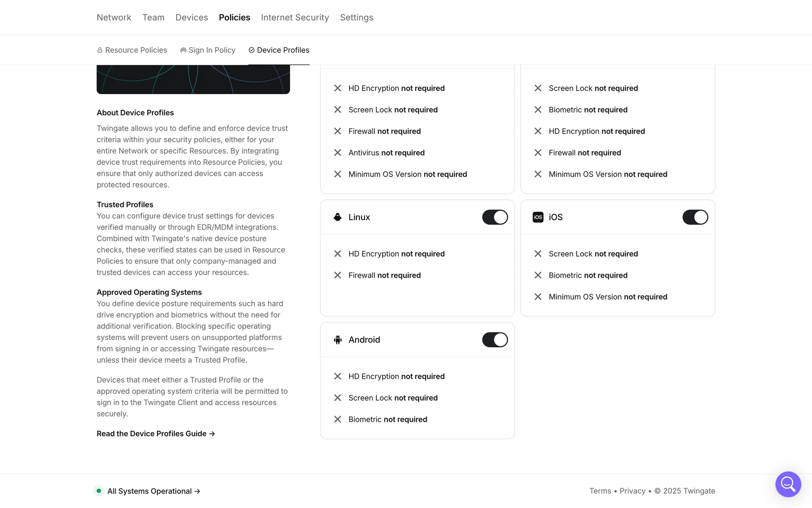Screen dimensions: 812x508
Task: Read the Device Profiles Guide link
Action: click(x=156, y=433)
